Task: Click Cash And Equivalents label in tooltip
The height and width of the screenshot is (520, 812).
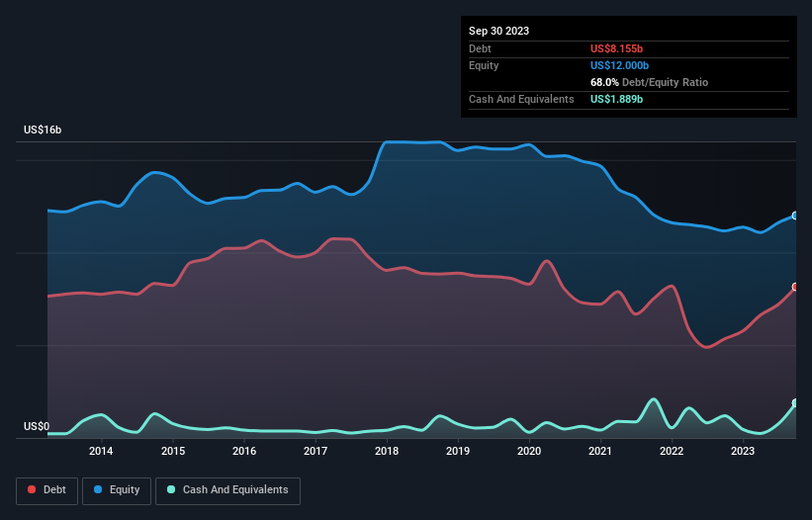Action: pyautogui.click(x=521, y=99)
